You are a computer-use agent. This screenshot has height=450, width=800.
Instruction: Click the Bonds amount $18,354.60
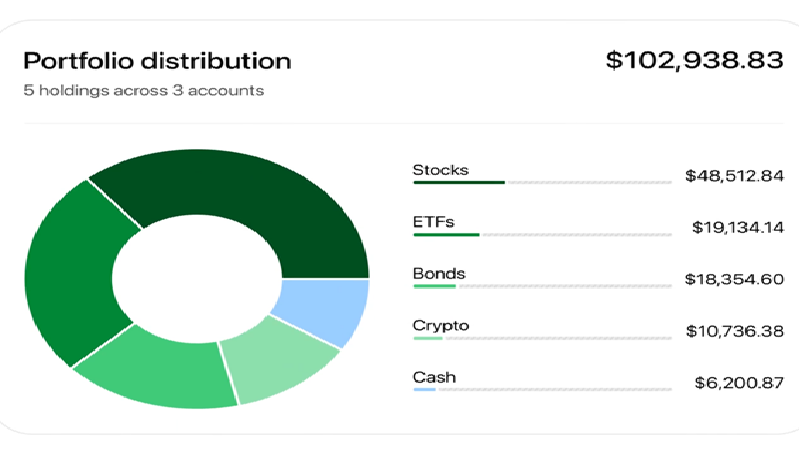pyautogui.click(x=734, y=279)
